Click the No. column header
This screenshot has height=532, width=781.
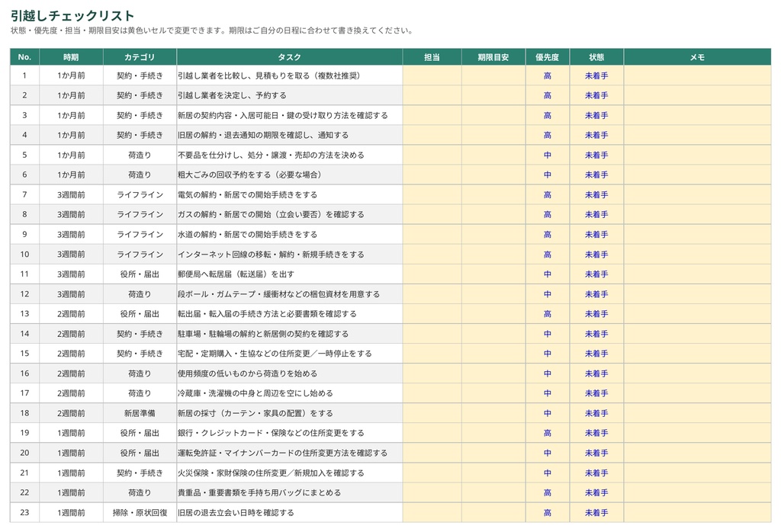24,57
